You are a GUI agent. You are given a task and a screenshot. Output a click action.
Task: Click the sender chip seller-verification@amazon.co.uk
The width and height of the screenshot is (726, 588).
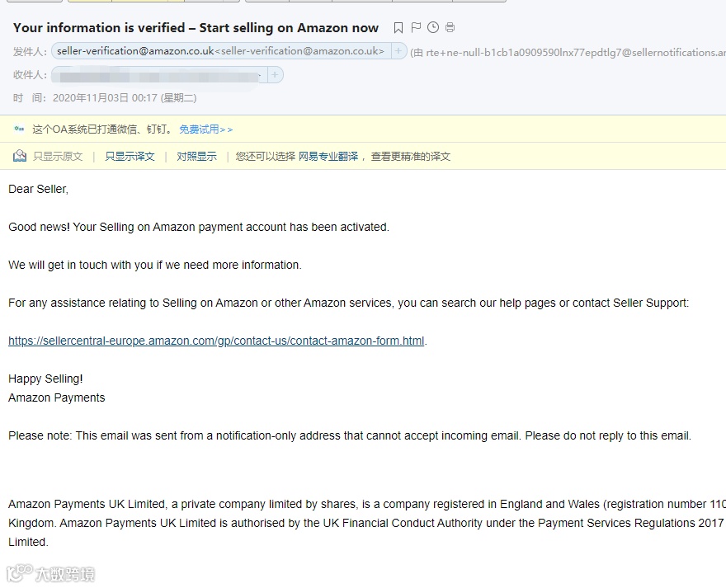point(220,51)
